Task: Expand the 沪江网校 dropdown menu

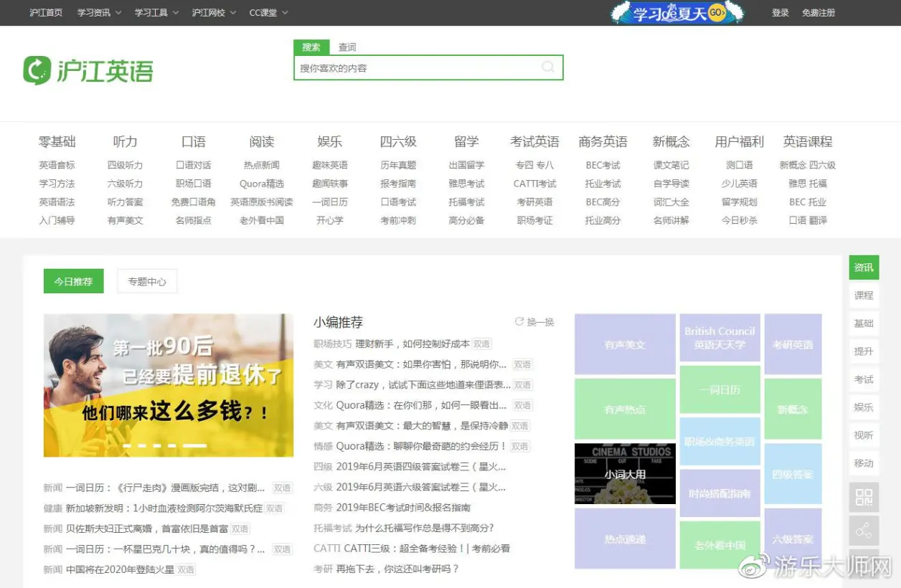Action: tap(214, 13)
